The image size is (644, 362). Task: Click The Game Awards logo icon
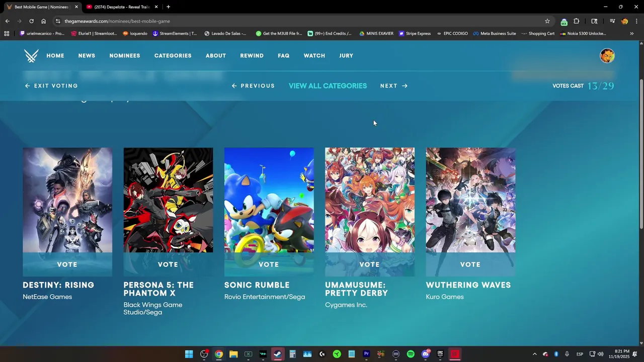pyautogui.click(x=31, y=56)
